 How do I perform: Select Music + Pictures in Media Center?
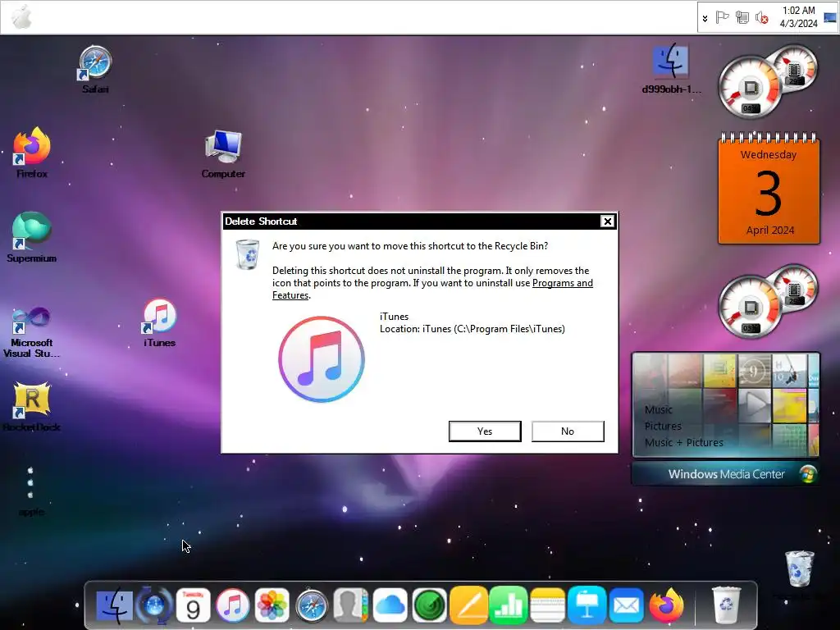(x=683, y=443)
